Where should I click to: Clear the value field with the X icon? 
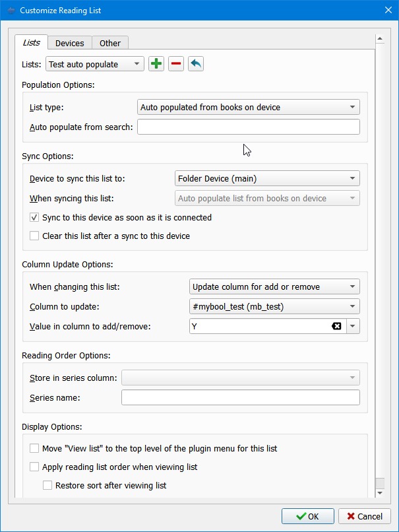click(x=336, y=326)
